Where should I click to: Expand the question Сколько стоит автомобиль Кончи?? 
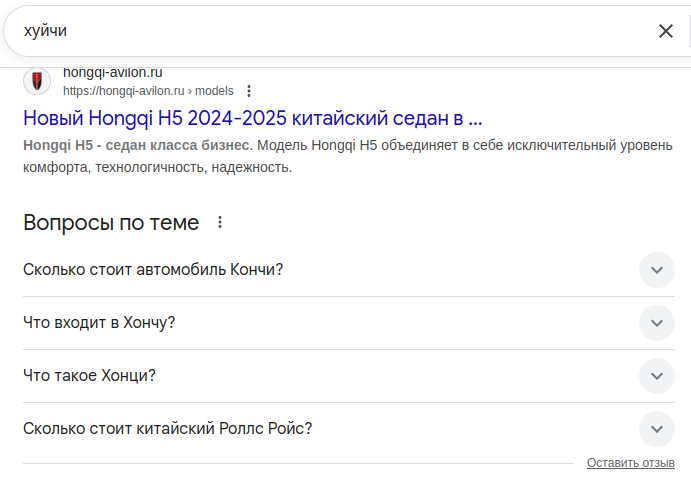349,270
